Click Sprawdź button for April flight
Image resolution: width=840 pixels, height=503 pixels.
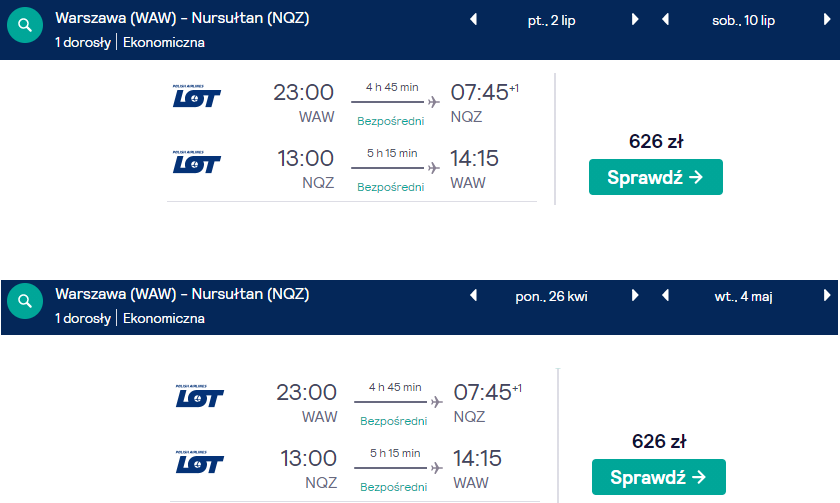click(x=659, y=477)
